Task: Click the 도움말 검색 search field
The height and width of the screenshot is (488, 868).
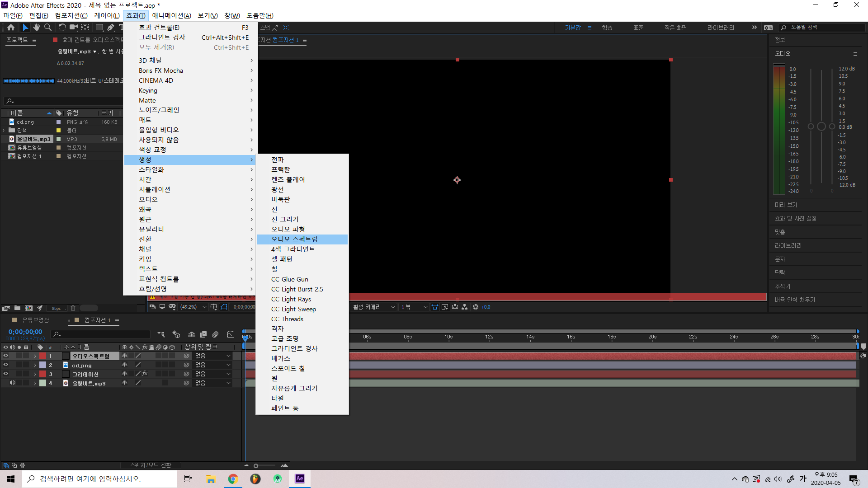Action: (823, 28)
